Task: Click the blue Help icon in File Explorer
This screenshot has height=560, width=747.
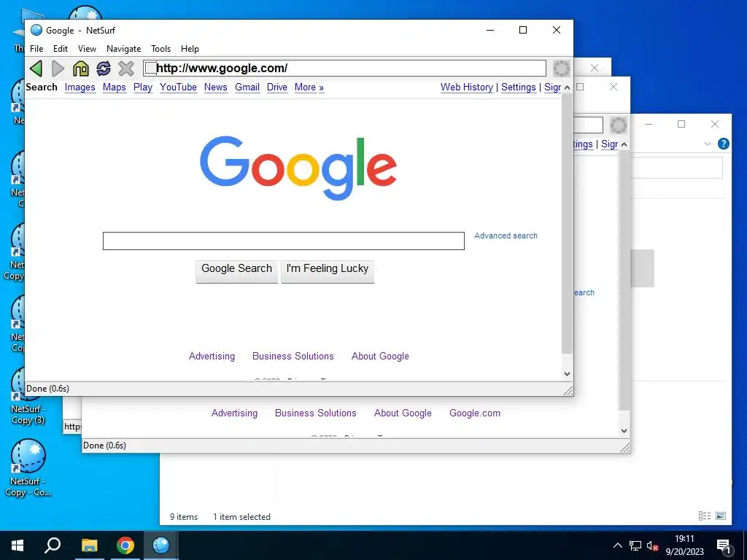Action: pos(723,144)
